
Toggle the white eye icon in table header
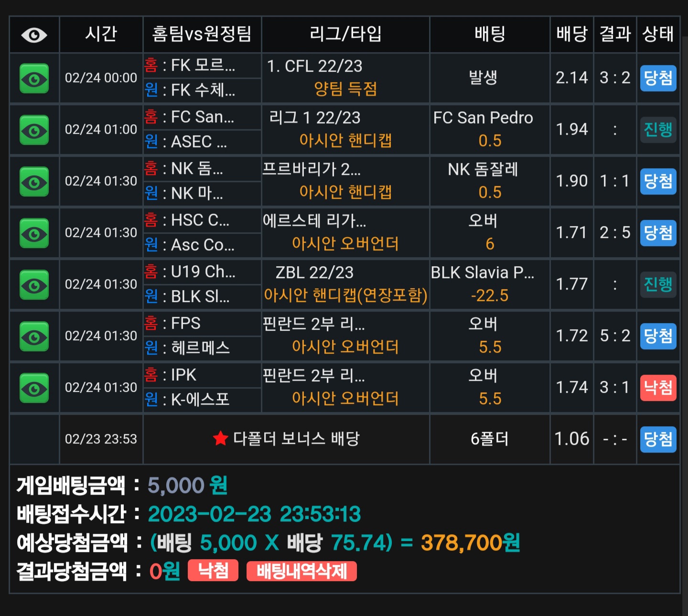[34, 35]
